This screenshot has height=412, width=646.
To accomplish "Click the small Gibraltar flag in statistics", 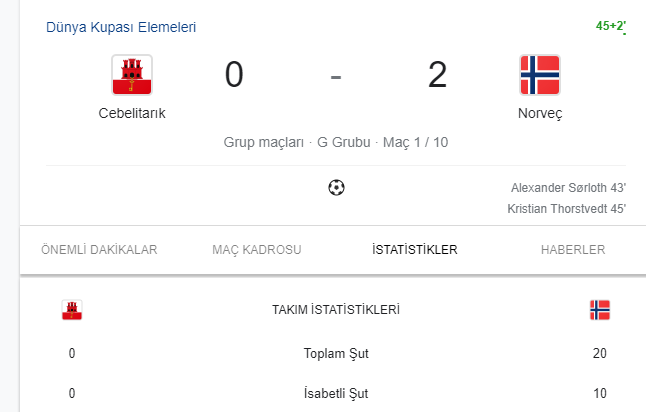I will [72, 310].
